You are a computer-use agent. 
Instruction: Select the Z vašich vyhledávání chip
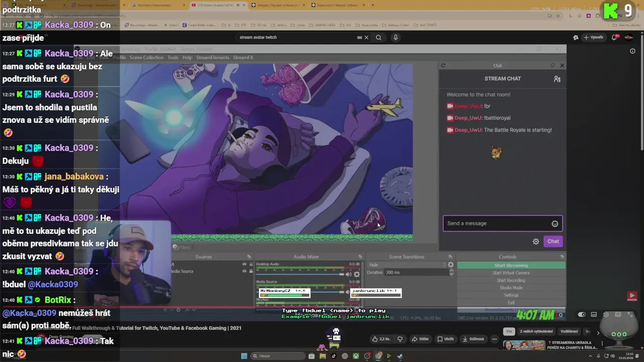pos(535,331)
